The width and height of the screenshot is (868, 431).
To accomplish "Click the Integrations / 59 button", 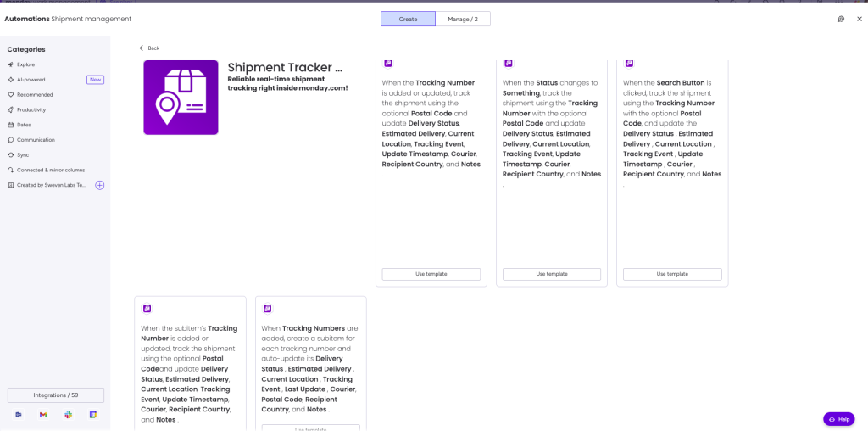I will (x=56, y=395).
